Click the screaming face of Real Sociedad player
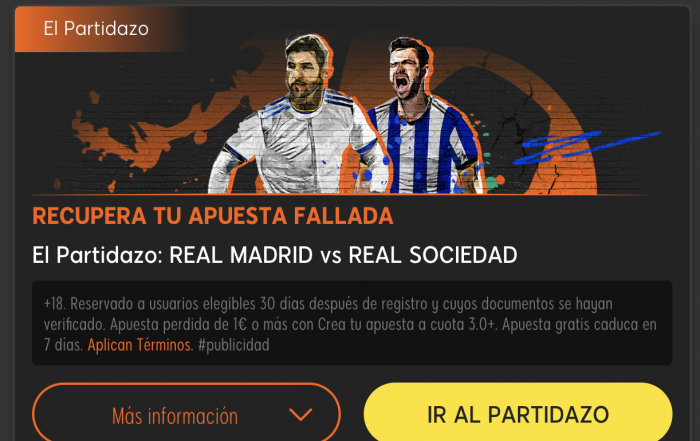Screen dimensions: 700x441 405,71
